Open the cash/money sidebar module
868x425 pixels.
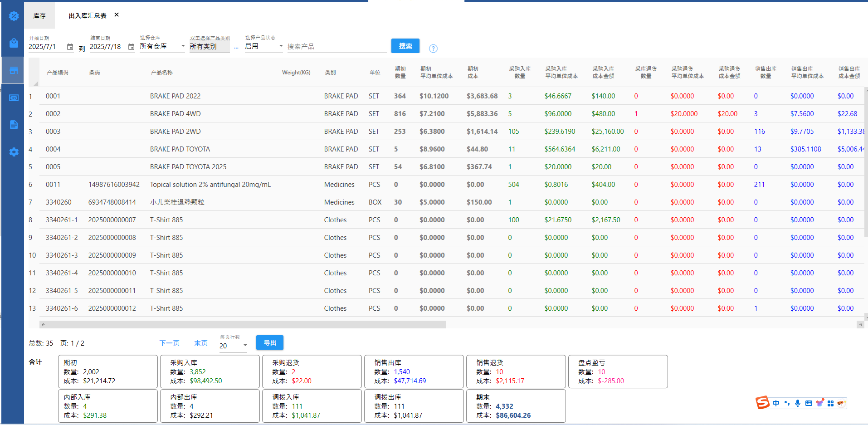click(14, 98)
